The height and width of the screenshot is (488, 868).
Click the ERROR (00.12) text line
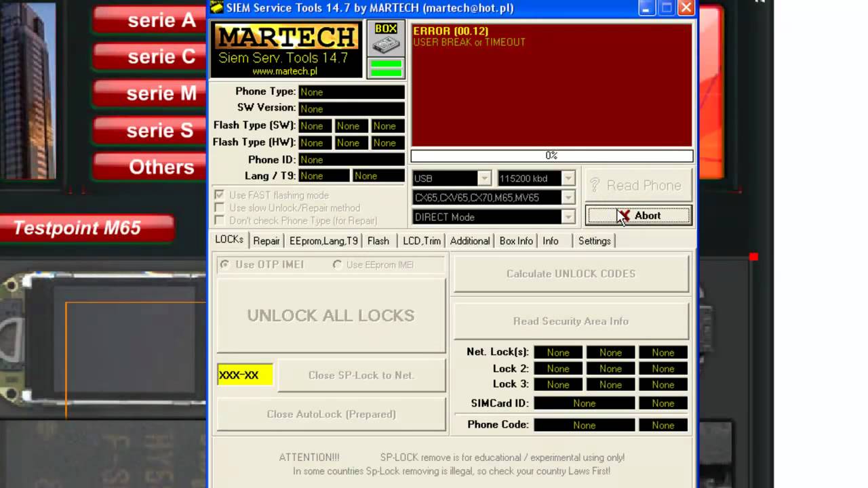[x=450, y=31]
